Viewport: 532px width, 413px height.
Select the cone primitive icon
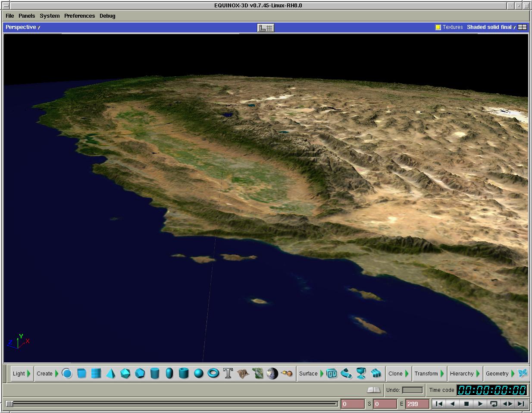[110, 373]
